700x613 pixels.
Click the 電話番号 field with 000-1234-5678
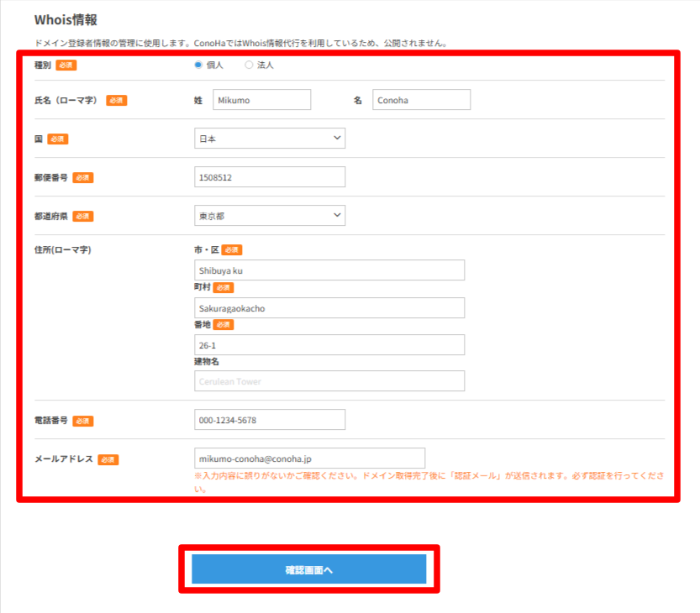pyautogui.click(x=269, y=420)
